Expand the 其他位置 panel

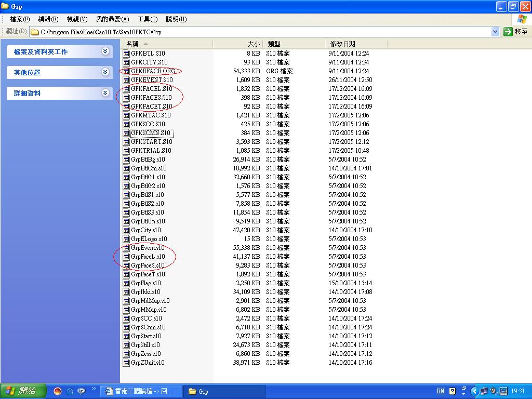[x=105, y=72]
